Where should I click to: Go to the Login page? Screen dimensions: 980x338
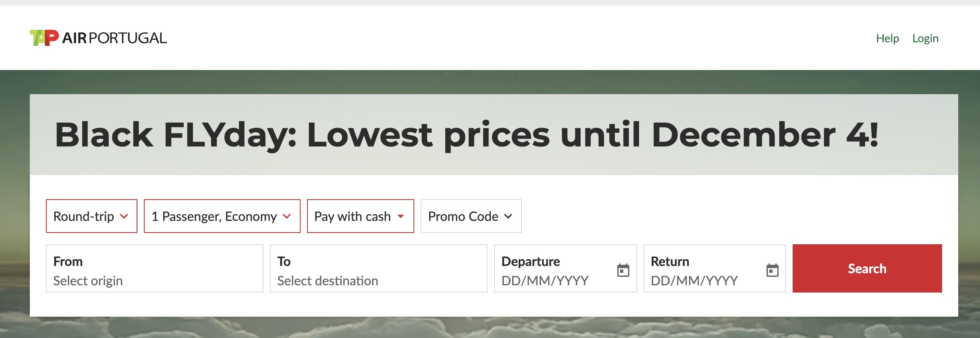[926, 38]
